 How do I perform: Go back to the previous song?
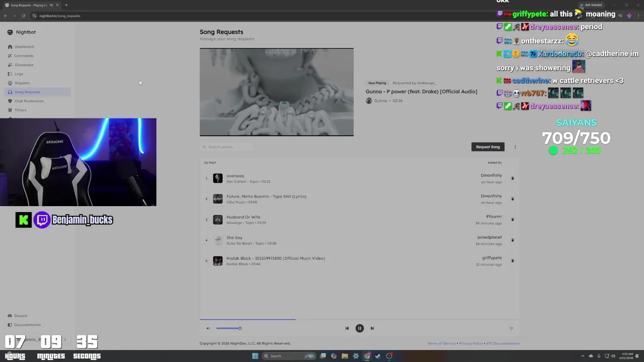click(x=347, y=328)
